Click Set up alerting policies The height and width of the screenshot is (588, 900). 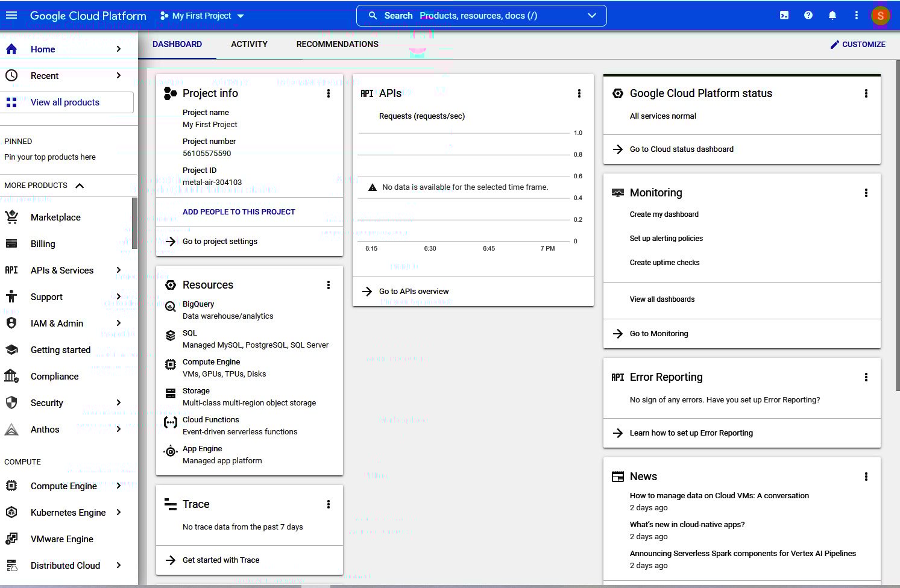(666, 239)
